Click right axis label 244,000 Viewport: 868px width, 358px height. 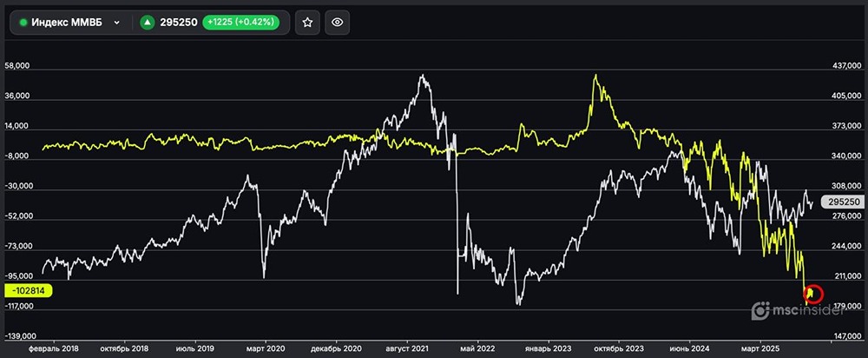(847, 246)
